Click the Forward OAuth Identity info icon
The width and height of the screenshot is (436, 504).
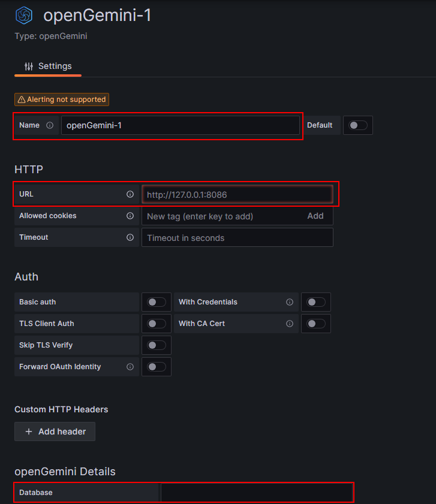pyautogui.click(x=130, y=367)
